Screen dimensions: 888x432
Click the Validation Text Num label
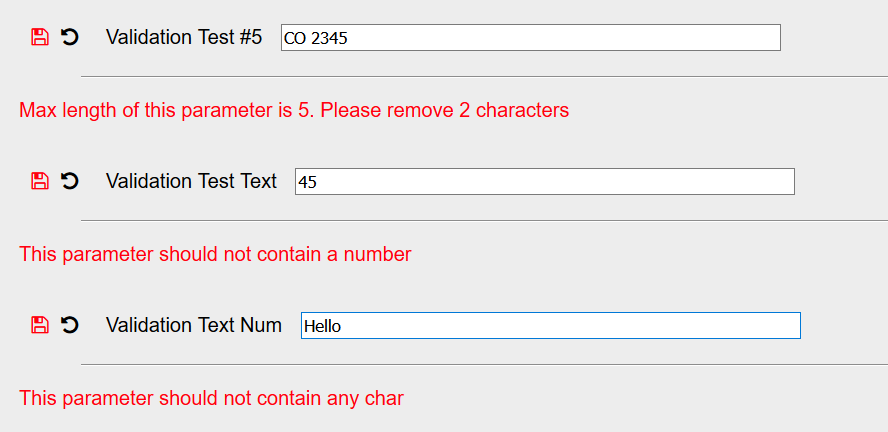(x=194, y=325)
